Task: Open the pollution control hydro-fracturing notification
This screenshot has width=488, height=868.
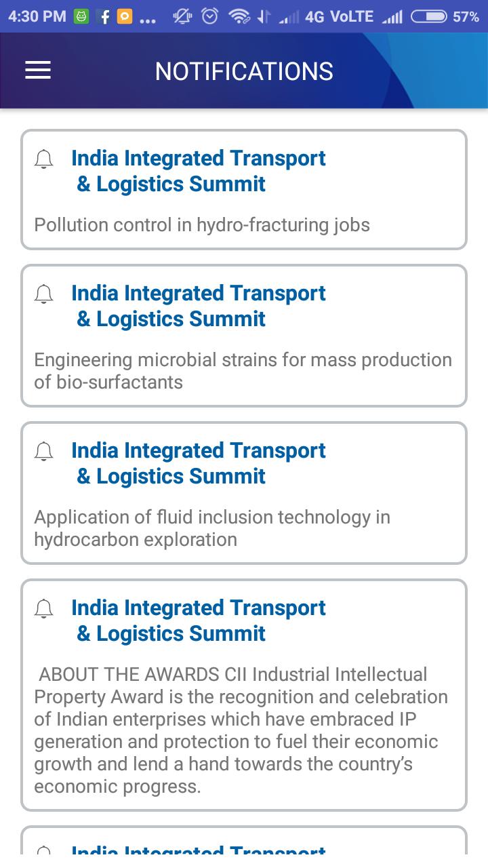Action: [202, 224]
